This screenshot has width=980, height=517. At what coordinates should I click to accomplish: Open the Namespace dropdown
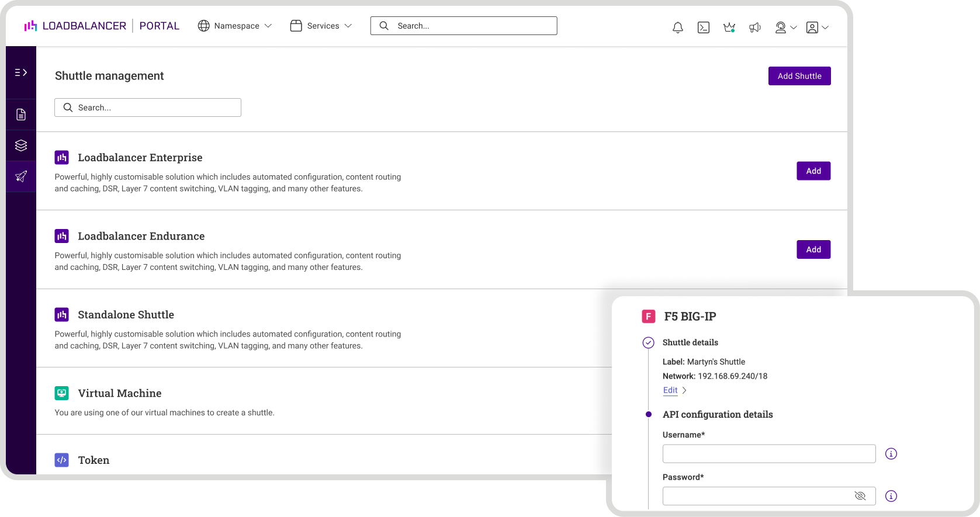tap(235, 26)
